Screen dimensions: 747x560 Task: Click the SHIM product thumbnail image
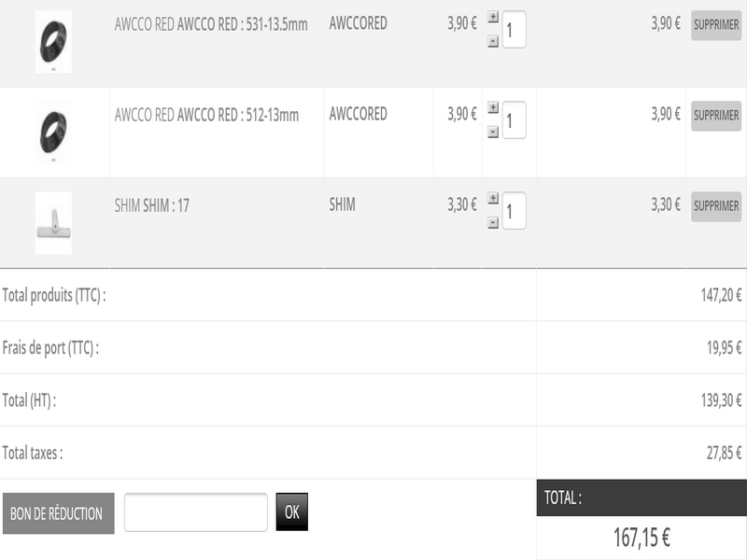53,222
